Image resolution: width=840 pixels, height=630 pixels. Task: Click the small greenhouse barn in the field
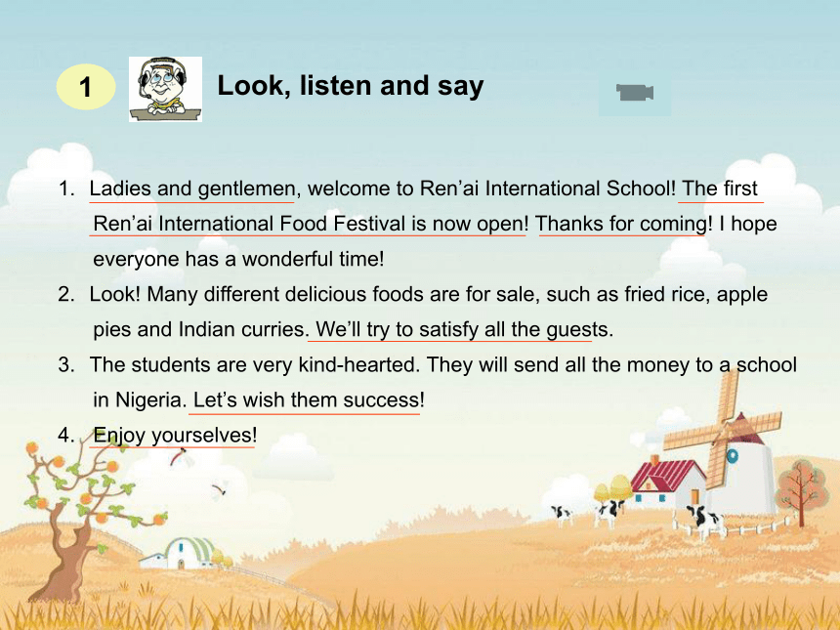pos(180,554)
